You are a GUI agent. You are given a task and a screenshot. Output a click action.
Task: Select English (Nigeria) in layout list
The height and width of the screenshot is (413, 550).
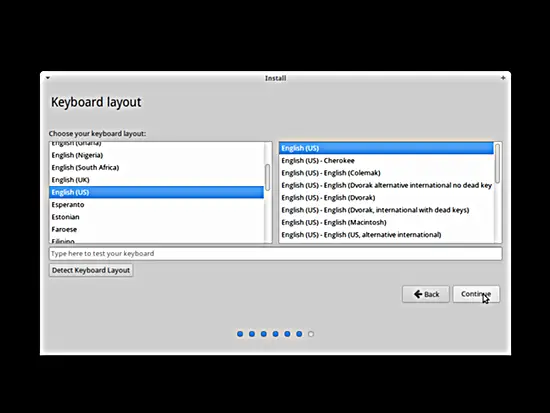click(x=156, y=155)
